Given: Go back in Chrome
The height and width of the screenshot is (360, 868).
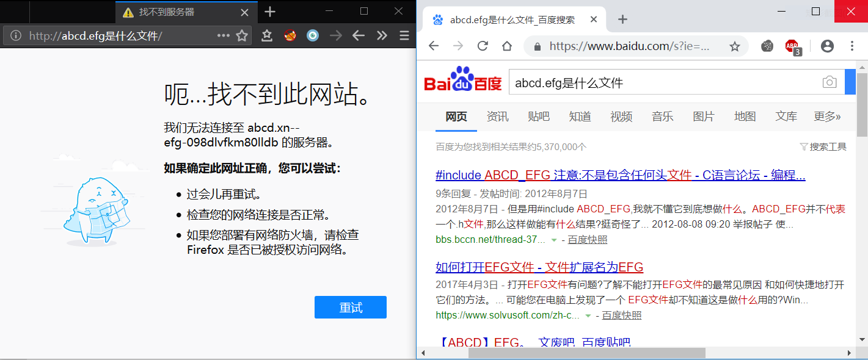Looking at the screenshot, I should coord(434,46).
